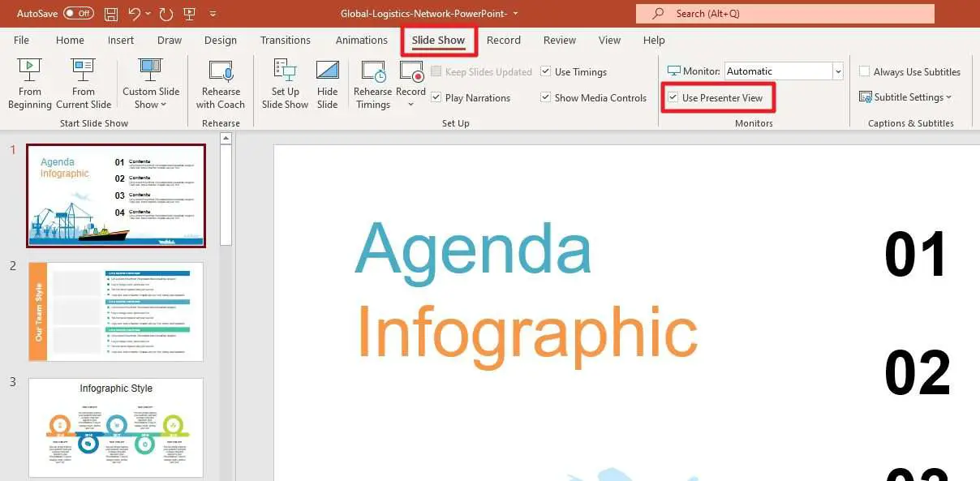The width and height of the screenshot is (980, 481).
Task: Uncheck Show Media Controls
Action: point(546,97)
